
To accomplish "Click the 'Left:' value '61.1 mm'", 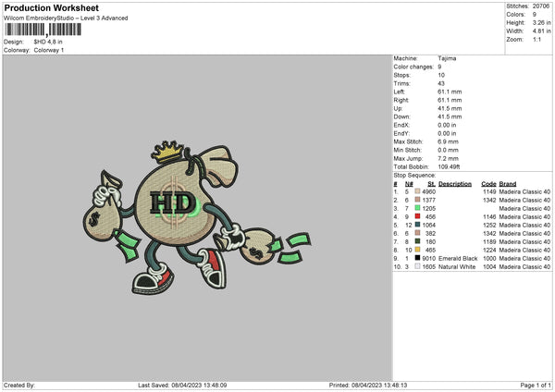I will pyautogui.click(x=450, y=92).
